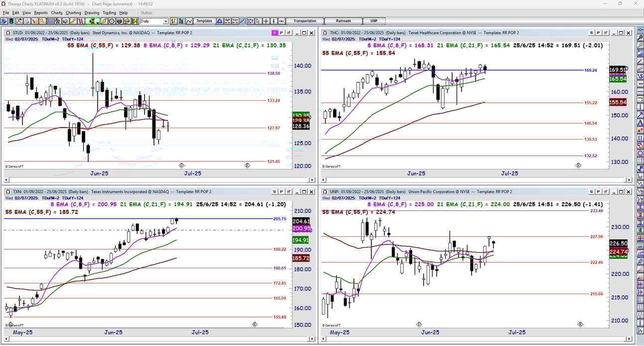
Task: Click the 205.75 level label on TXN chart
Action: pos(280,218)
